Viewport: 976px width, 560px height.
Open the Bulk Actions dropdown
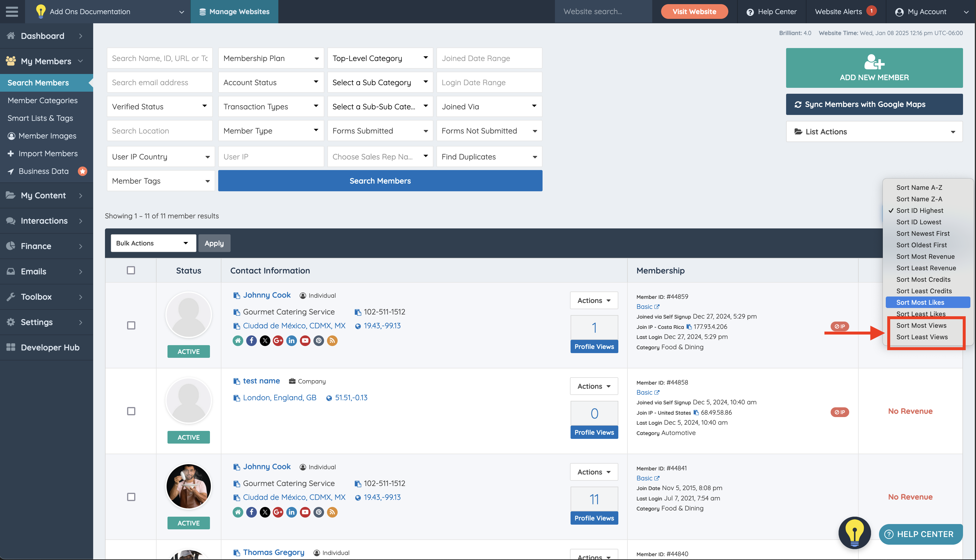click(x=153, y=243)
